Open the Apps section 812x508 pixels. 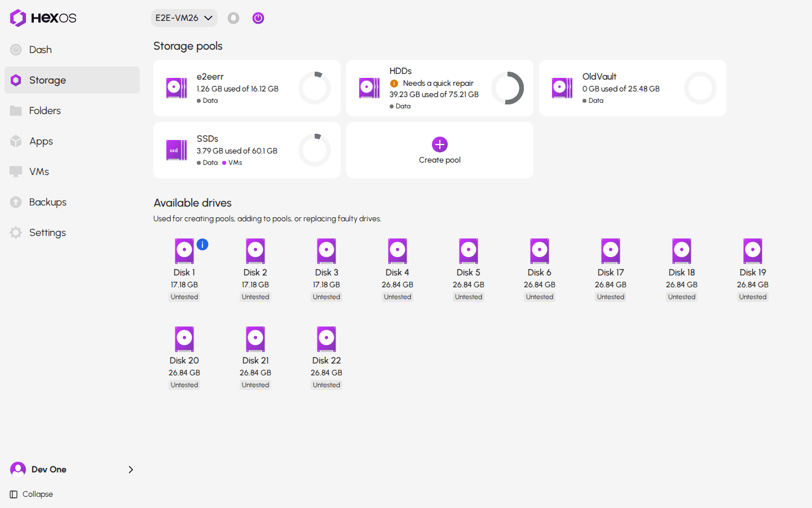coord(72,141)
